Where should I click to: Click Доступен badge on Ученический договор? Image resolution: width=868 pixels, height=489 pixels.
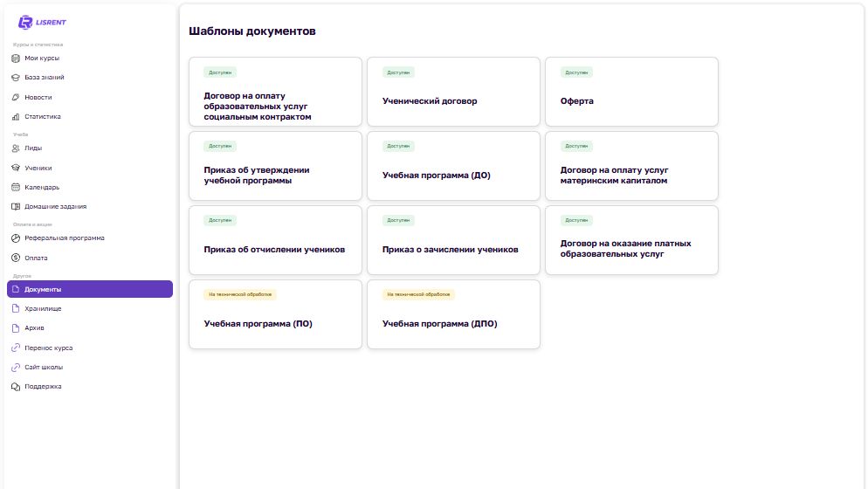point(398,72)
